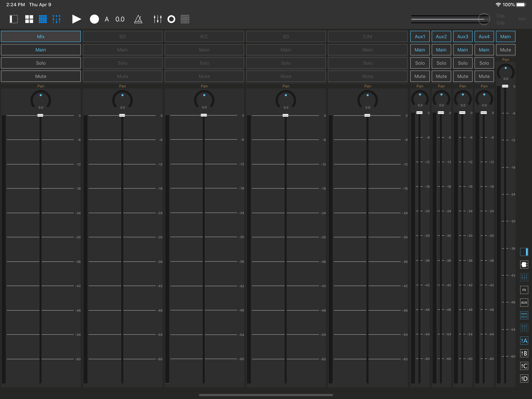
Task: Mute the SD channel
Action: tap(286, 76)
